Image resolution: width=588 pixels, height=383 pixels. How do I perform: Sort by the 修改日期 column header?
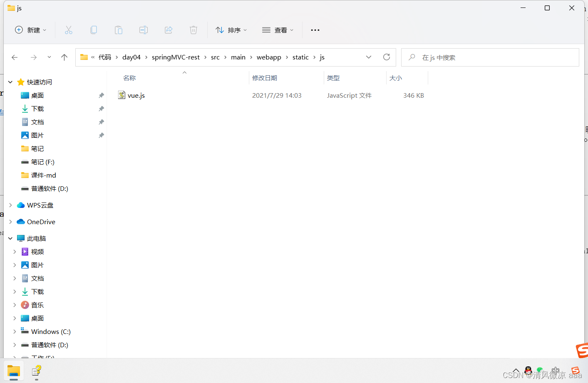click(265, 78)
